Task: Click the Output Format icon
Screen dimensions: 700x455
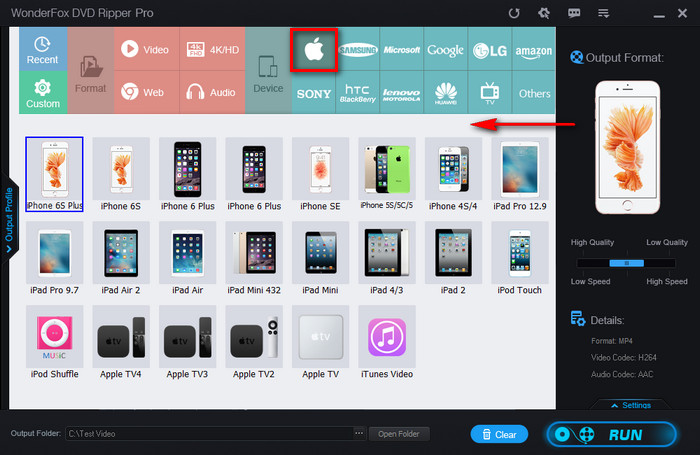Action: point(577,57)
